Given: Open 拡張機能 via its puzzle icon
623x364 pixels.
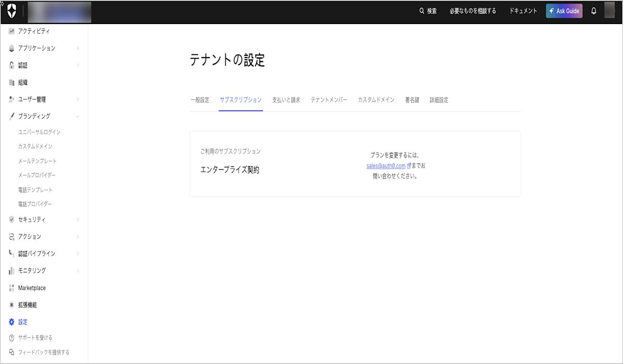Looking at the screenshot, I should (x=11, y=304).
